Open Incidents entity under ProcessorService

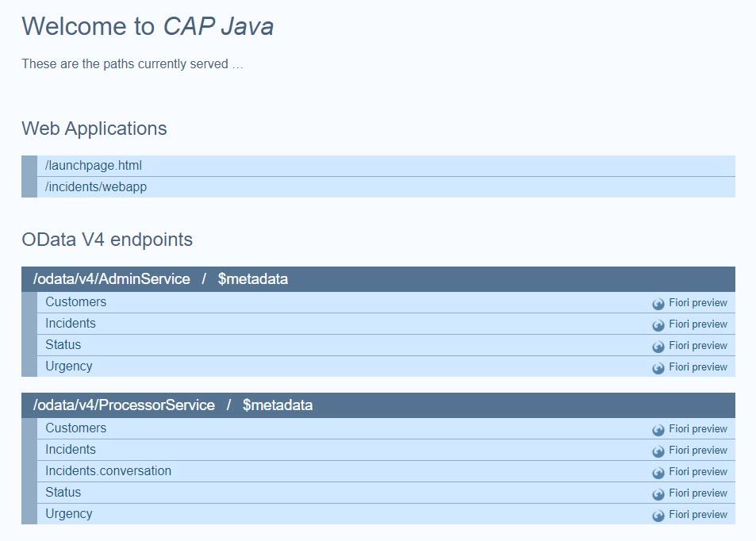(x=71, y=450)
